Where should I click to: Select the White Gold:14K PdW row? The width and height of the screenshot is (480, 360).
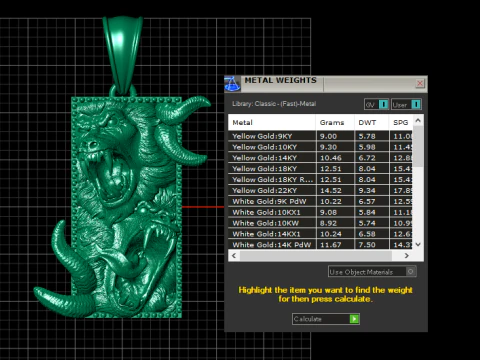coord(320,245)
